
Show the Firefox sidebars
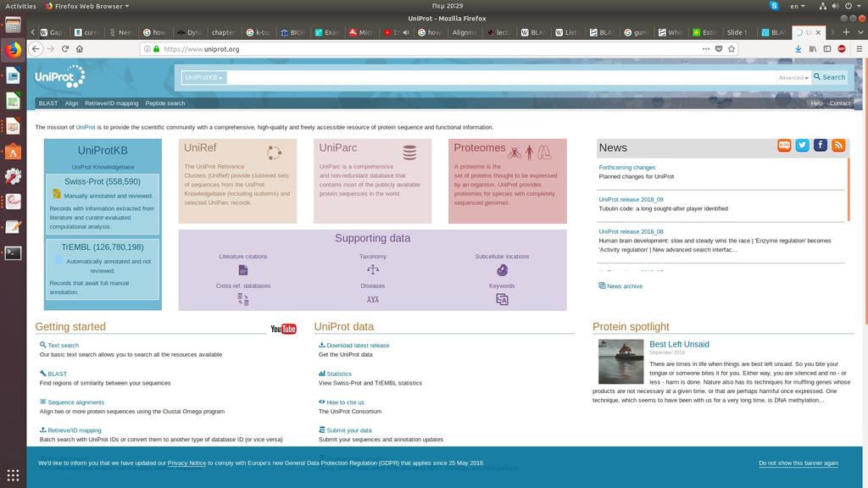tap(827, 48)
